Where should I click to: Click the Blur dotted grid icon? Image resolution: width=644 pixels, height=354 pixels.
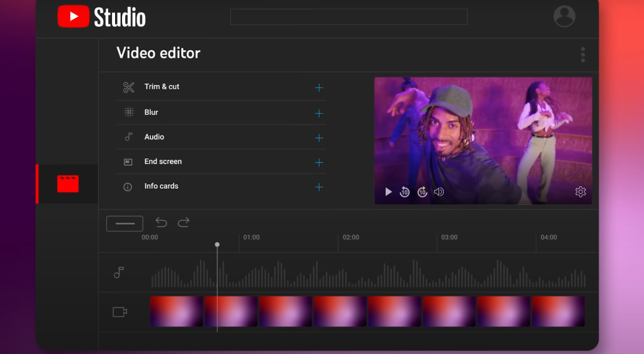tap(129, 112)
